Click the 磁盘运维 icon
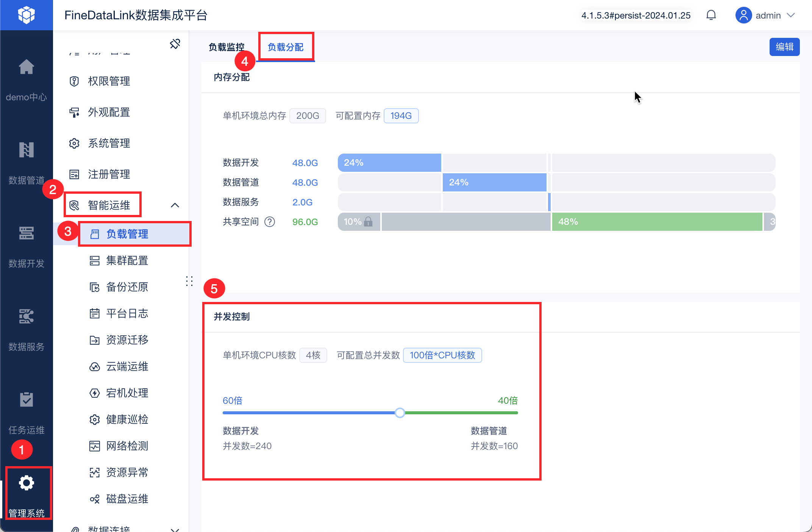 tap(94, 499)
